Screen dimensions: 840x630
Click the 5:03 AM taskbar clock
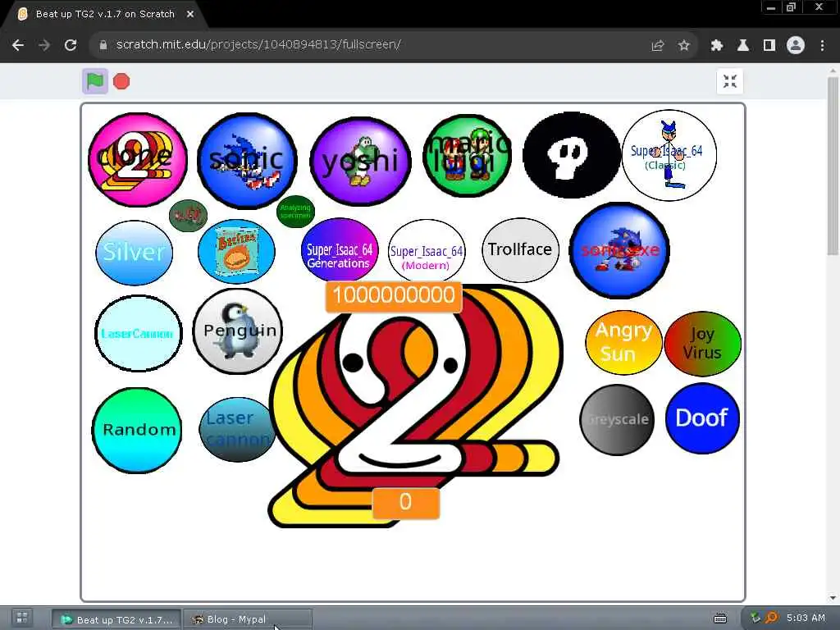point(806,618)
